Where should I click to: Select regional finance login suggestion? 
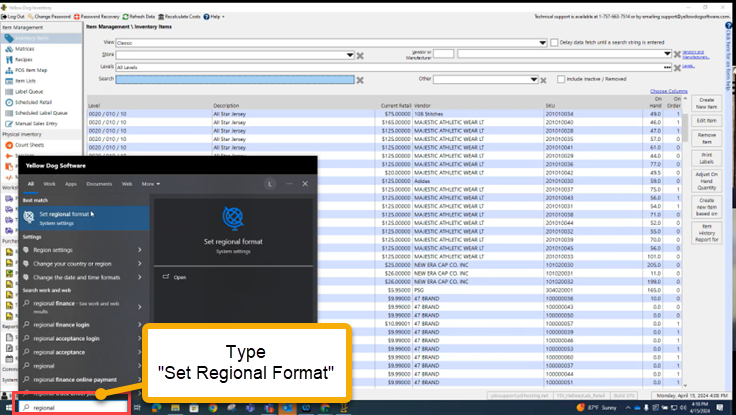tap(61, 325)
